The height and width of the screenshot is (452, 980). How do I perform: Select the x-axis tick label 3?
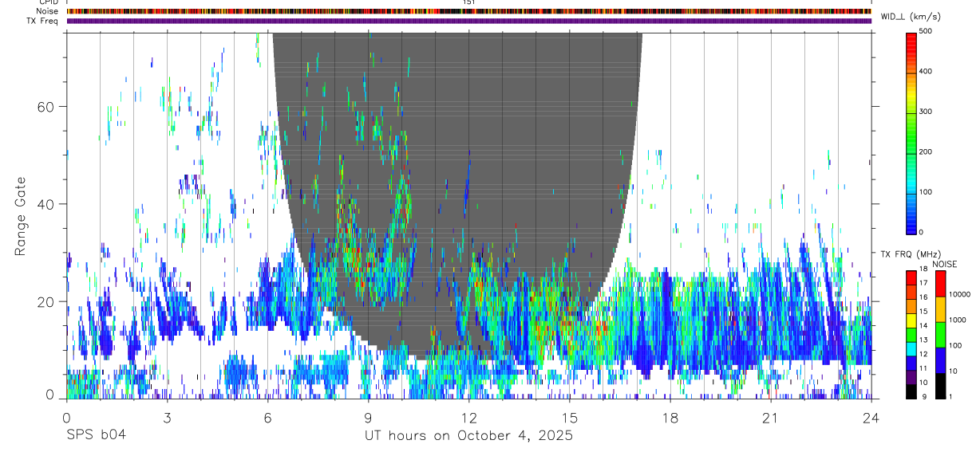[167, 417]
